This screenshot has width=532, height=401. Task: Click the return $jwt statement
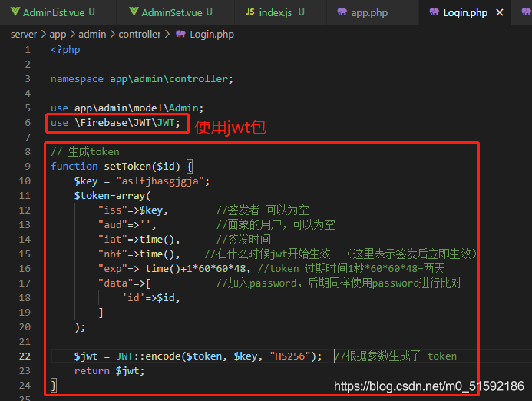tap(109, 371)
